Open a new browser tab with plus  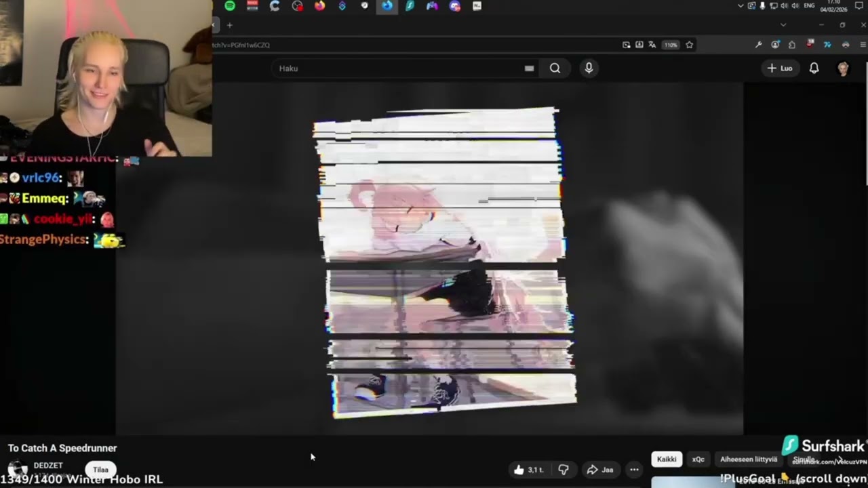[229, 25]
